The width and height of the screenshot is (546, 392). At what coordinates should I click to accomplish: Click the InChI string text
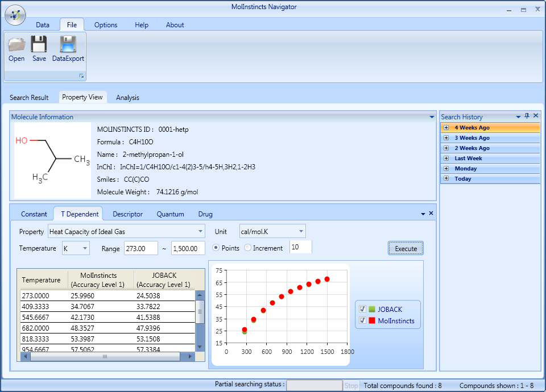tap(188, 167)
